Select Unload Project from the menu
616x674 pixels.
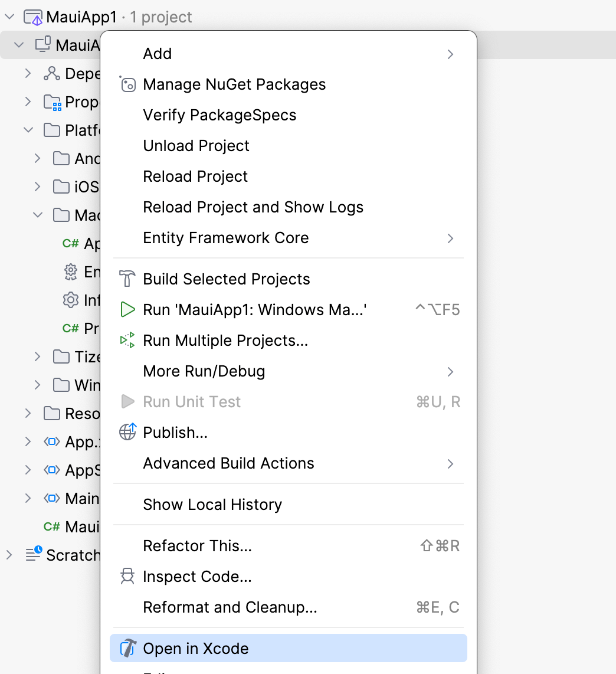coord(196,145)
